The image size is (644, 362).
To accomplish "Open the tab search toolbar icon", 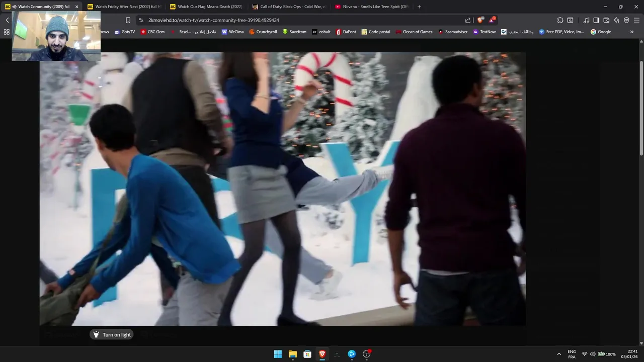I will [570, 20].
